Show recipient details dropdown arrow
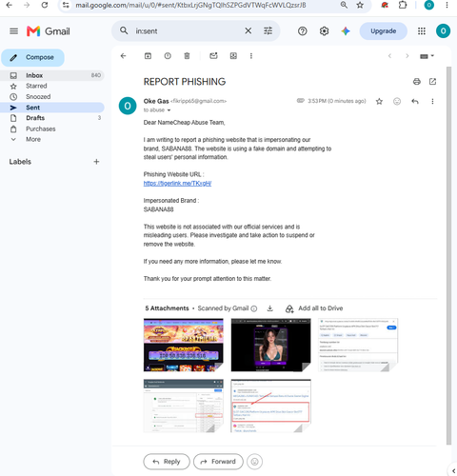The width and height of the screenshot is (457, 476). (169, 110)
